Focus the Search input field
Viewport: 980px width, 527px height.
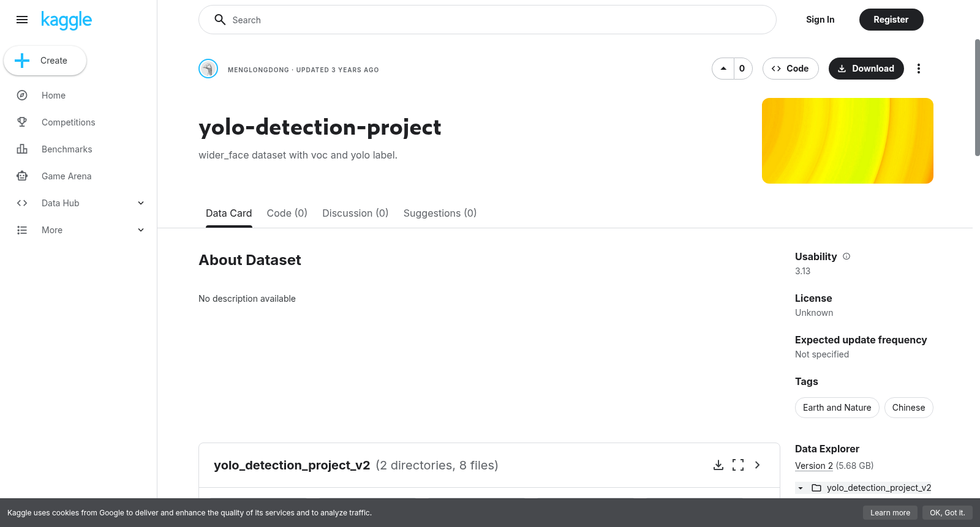488,20
